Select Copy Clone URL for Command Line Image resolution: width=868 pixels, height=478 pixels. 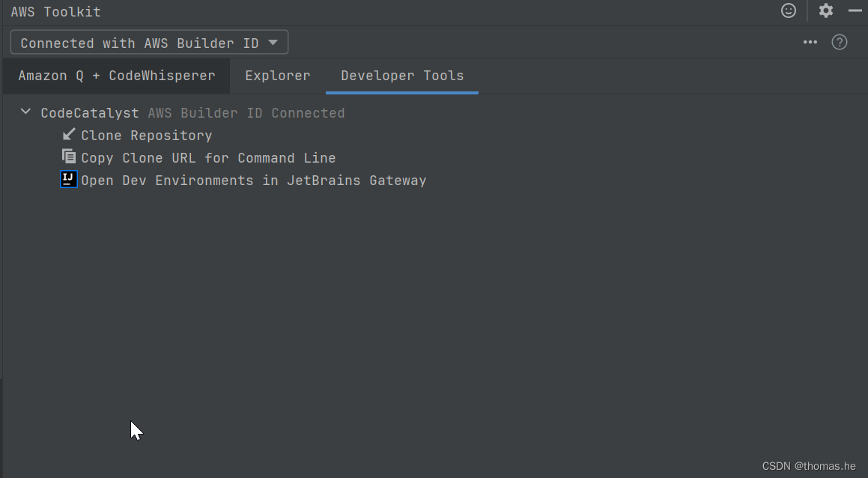[208, 158]
